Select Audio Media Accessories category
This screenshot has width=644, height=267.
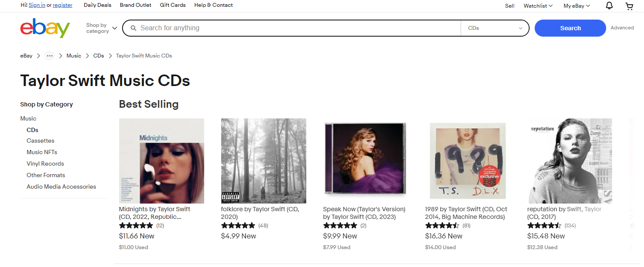[61, 187]
